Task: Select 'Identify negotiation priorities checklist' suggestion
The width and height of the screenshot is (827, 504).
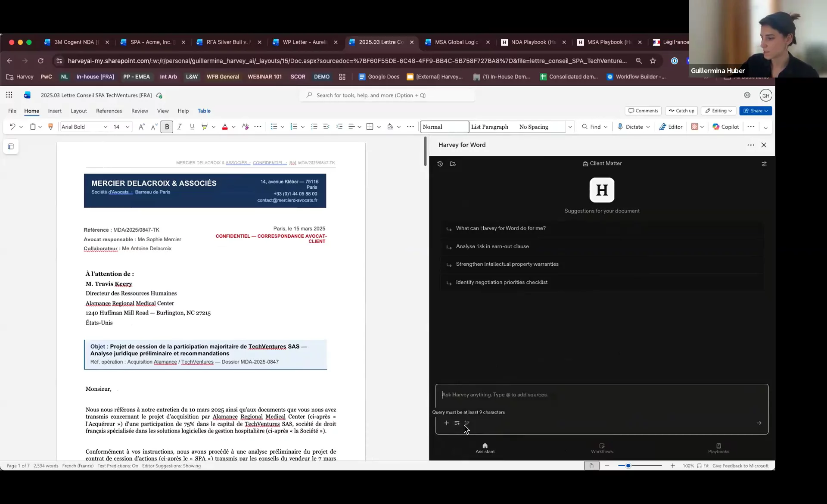Action: click(602, 282)
